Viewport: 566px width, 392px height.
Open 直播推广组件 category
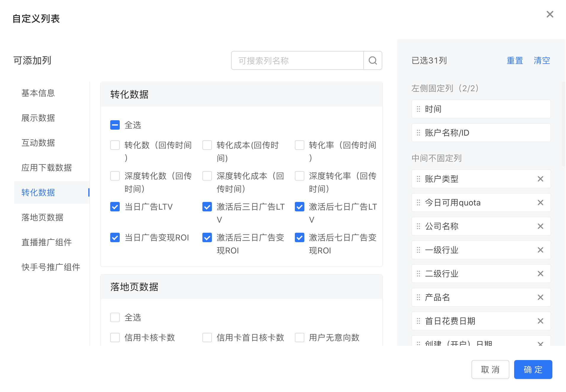click(52, 242)
